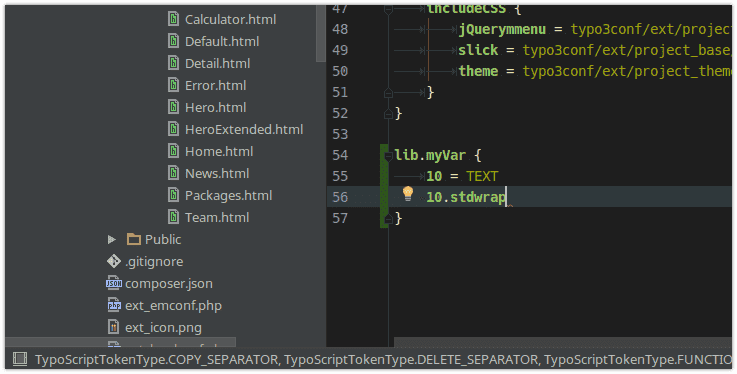
Task: Click the green VCS change marker at line 55
Action: (x=384, y=177)
